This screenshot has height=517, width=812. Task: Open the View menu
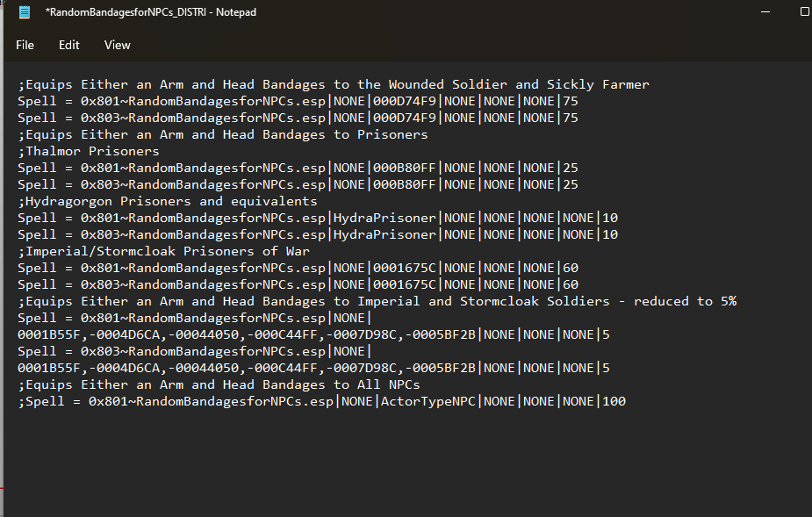click(117, 45)
